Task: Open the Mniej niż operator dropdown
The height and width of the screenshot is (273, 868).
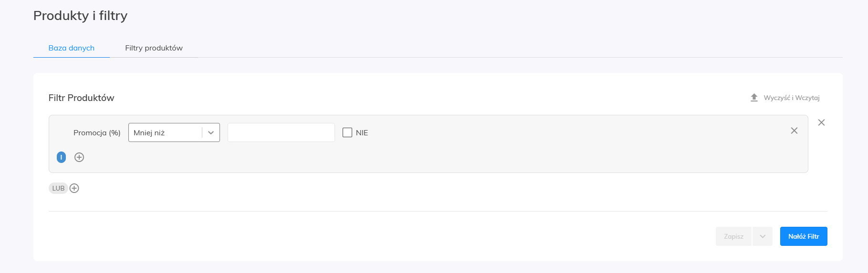Action: (x=174, y=132)
